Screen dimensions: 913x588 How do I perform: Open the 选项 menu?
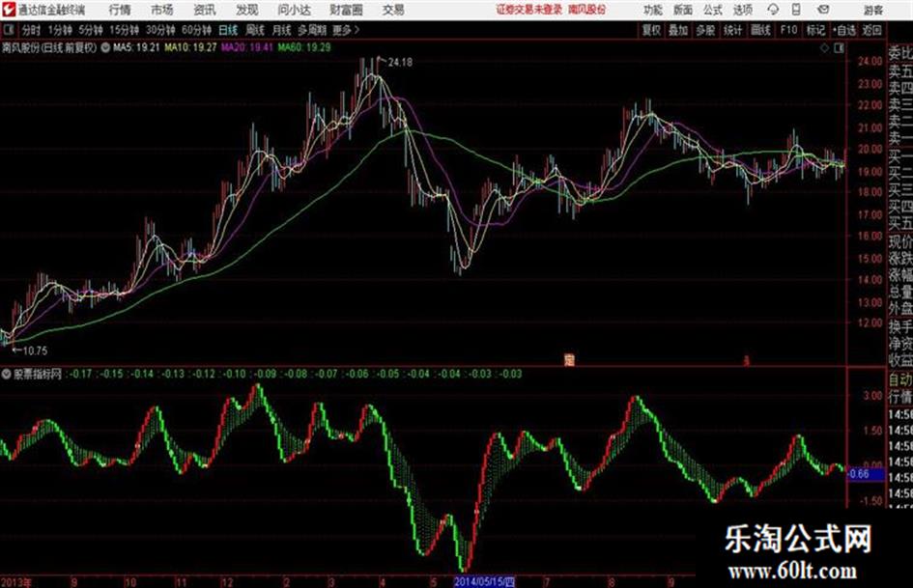click(x=742, y=10)
